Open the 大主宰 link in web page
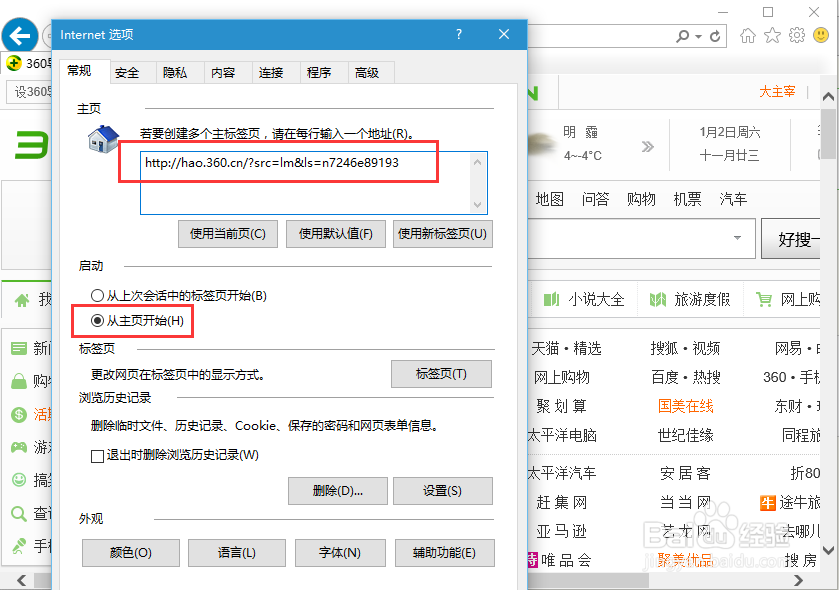The image size is (839, 590). point(777,91)
